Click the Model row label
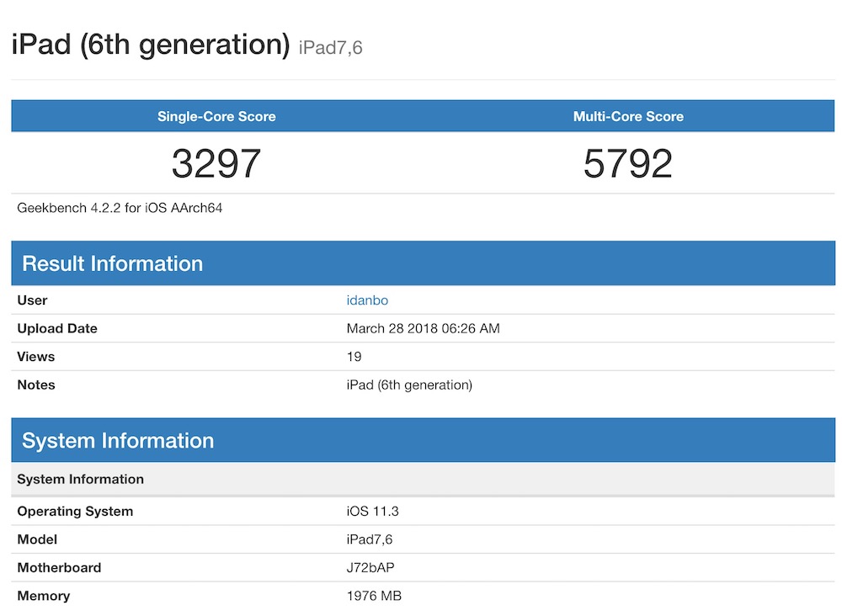Screen dimensions: 842x616 point(37,539)
